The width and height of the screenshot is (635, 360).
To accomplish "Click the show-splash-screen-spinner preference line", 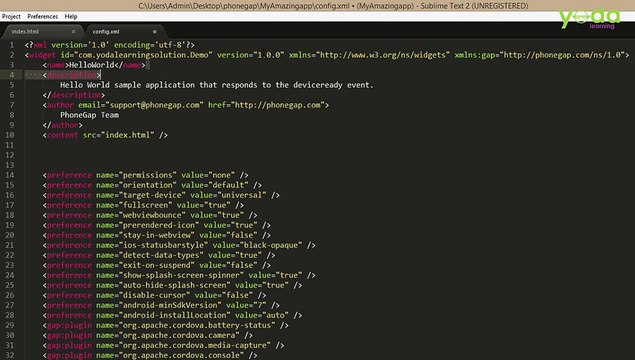I will point(179,275).
